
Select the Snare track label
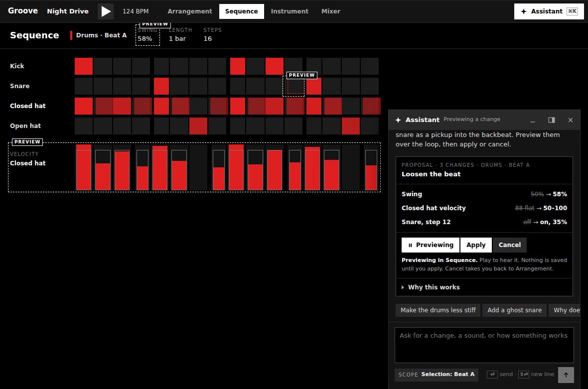point(19,86)
